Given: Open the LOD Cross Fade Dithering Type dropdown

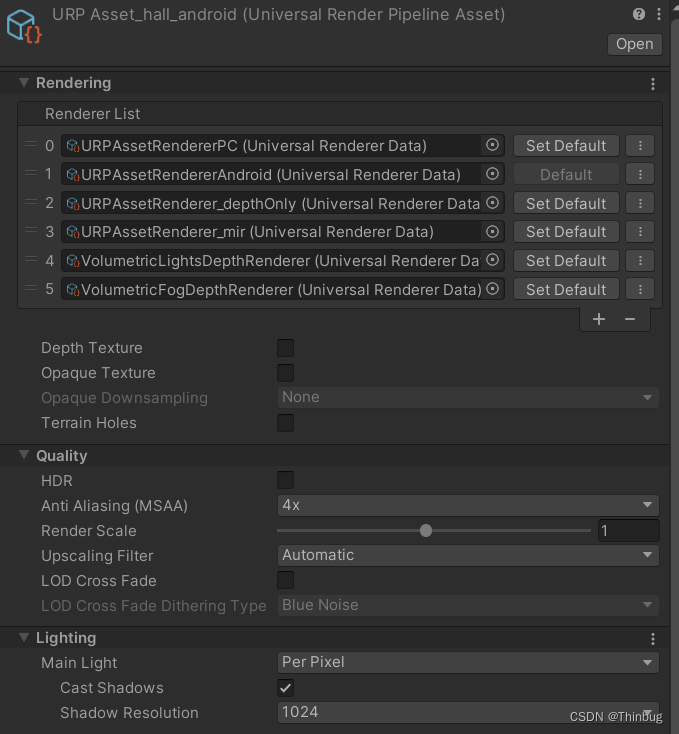Looking at the screenshot, I should pos(468,605).
